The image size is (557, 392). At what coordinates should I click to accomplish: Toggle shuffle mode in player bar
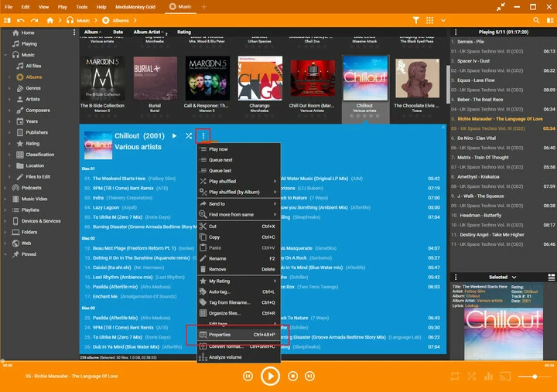[x=471, y=376]
